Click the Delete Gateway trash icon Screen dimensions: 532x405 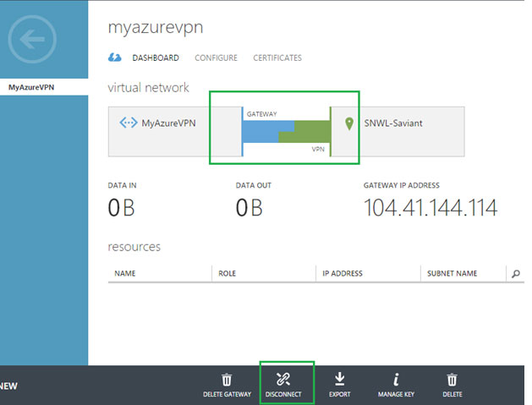click(227, 380)
